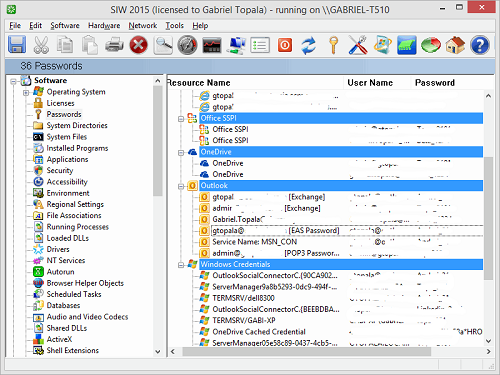This screenshot has width=500, height=375.
Task: Click the right pane horizontal scrollbar thumb
Action: point(307,352)
